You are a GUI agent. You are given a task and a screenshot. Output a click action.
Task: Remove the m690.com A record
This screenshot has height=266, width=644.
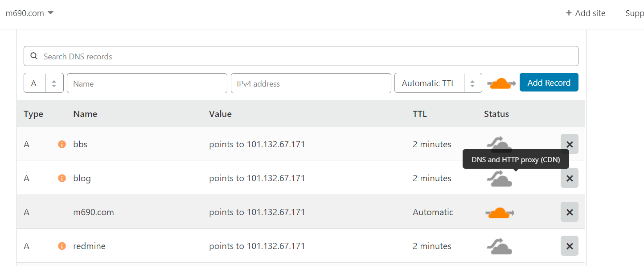[x=569, y=212]
